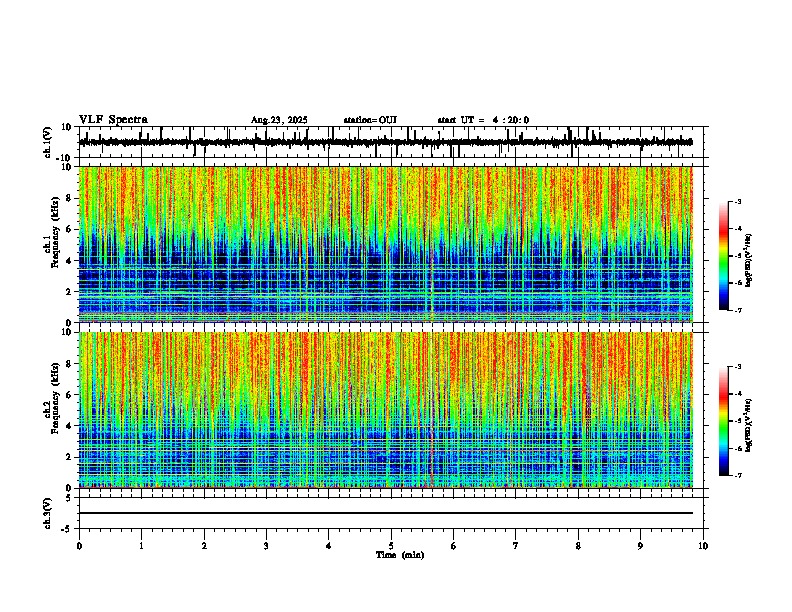The image size is (792, 612).
Task: Click the ch.1 voltage waveform trace panel
Action: [x=393, y=142]
